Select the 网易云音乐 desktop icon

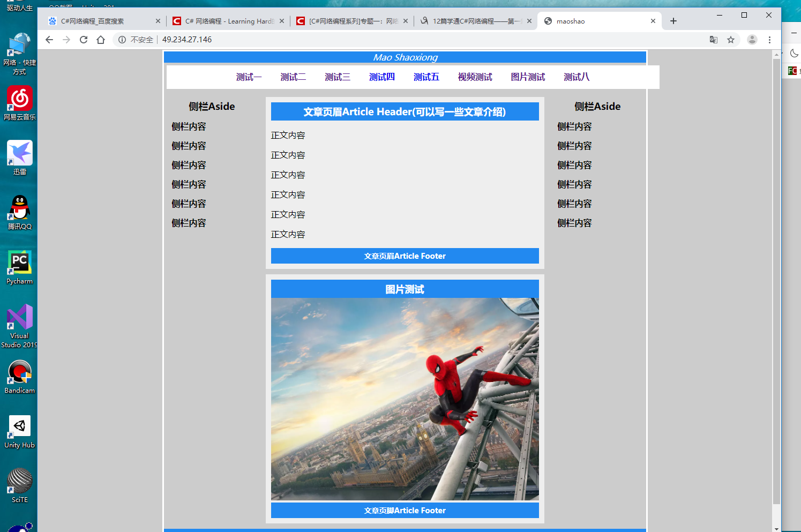tap(19, 103)
